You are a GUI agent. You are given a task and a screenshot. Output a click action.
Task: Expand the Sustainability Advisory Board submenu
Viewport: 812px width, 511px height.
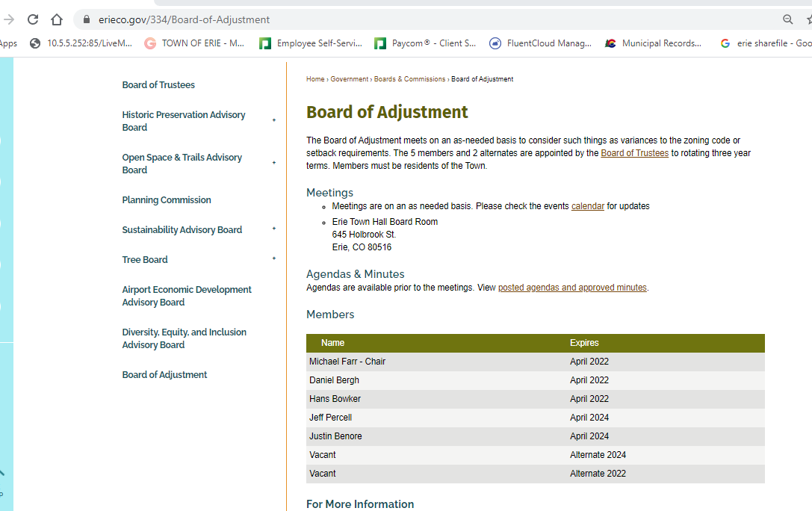point(274,229)
